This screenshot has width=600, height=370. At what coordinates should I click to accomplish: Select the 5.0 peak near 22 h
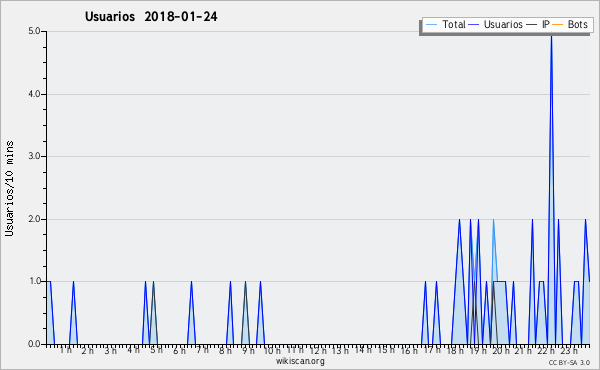click(x=551, y=36)
